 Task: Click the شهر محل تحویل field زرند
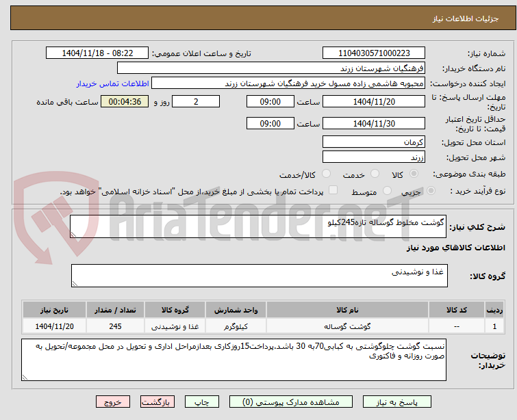374,157
